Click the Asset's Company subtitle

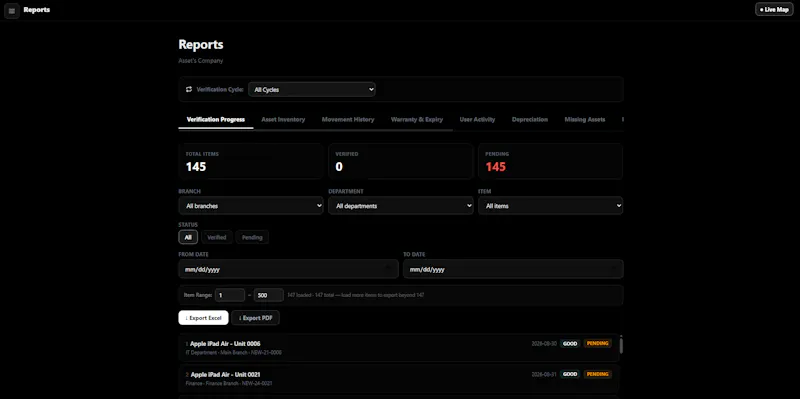(x=201, y=61)
